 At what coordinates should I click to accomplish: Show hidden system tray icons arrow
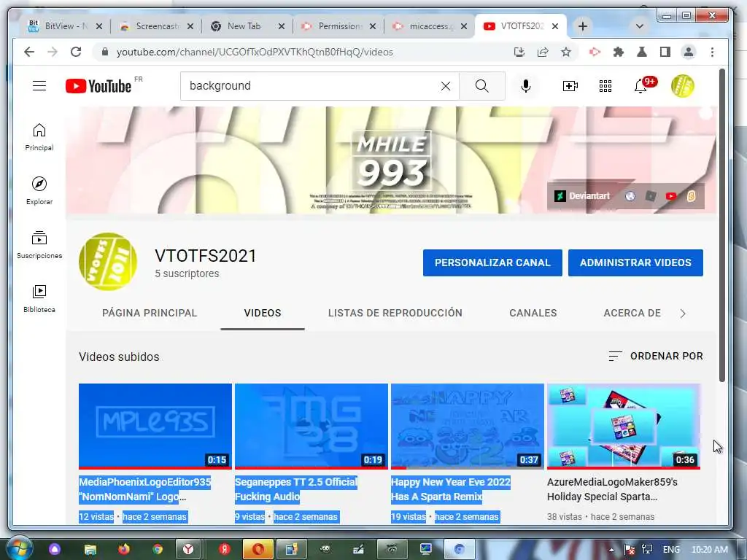(611, 550)
